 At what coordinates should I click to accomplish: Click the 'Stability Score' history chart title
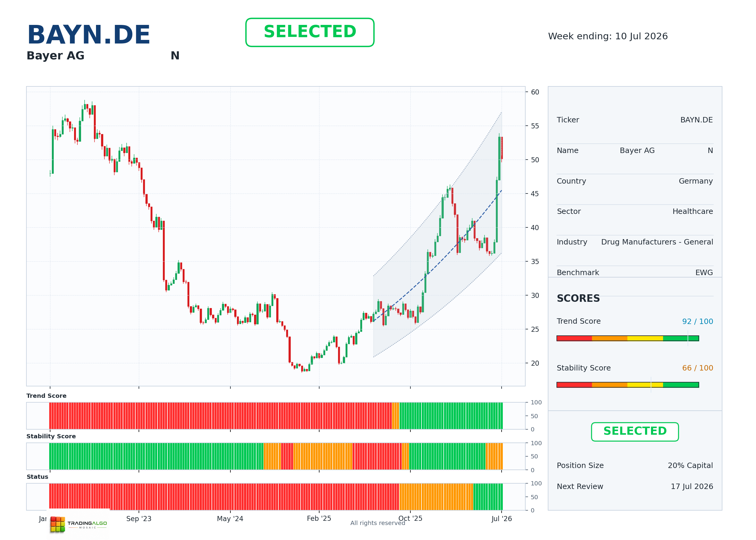click(51, 436)
